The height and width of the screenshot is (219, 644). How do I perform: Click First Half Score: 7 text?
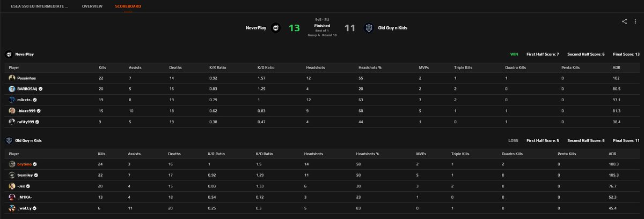543,55
